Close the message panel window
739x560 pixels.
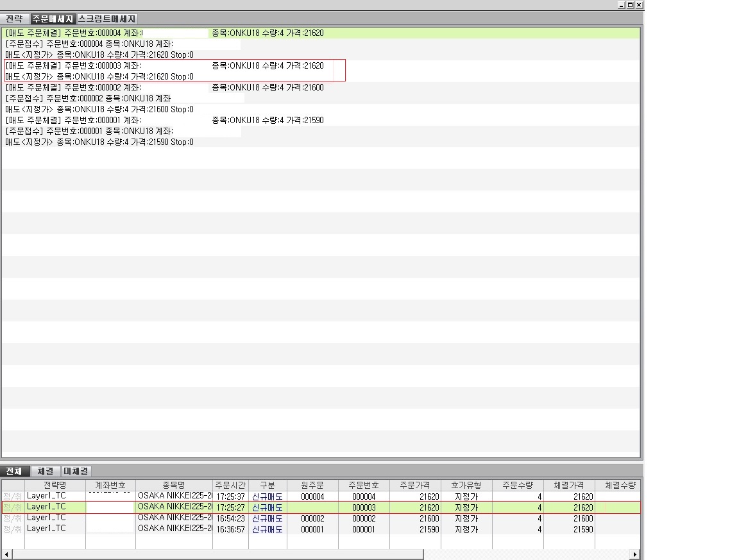[x=639, y=4]
